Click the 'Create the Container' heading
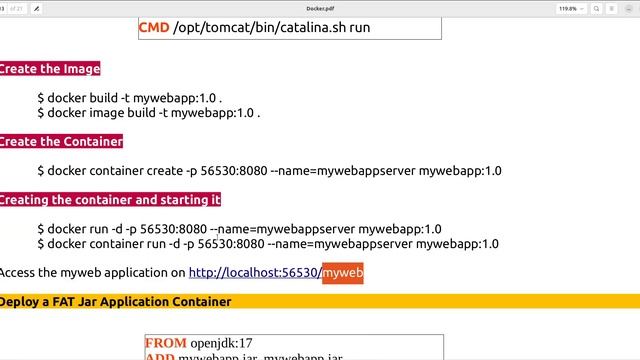The height and width of the screenshot is (360, 640). point(61,141)
